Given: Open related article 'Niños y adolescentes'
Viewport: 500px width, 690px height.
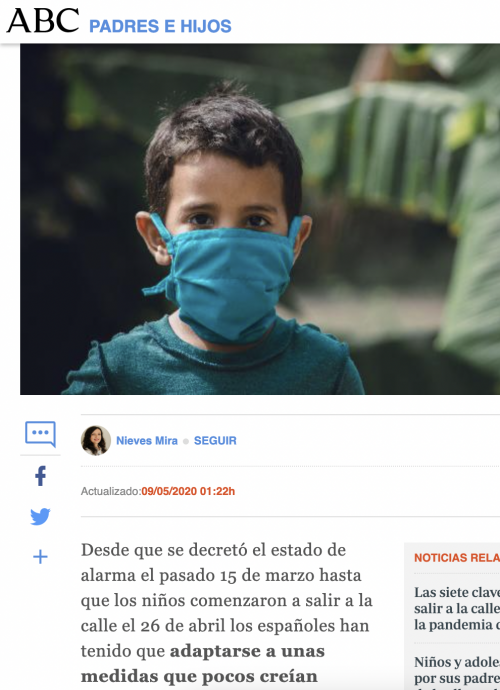Looking at the screenshot, I should (x=457, y=672).
